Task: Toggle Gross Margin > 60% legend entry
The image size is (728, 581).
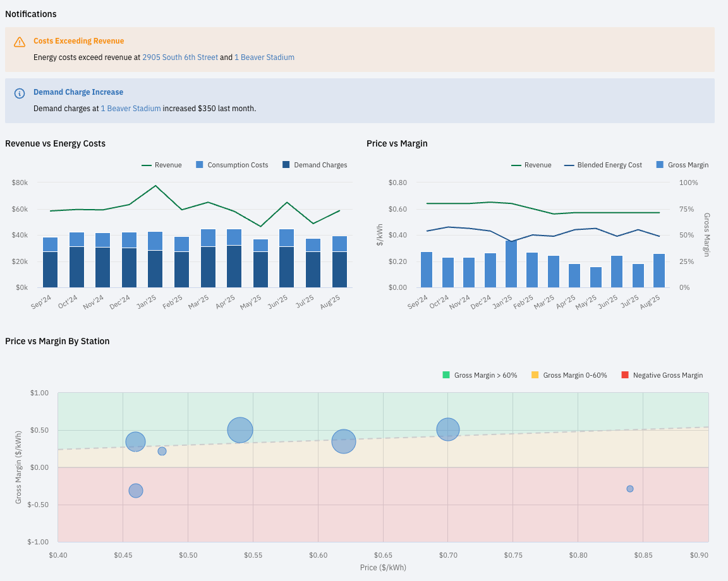Action: click(x=480, y=375)
